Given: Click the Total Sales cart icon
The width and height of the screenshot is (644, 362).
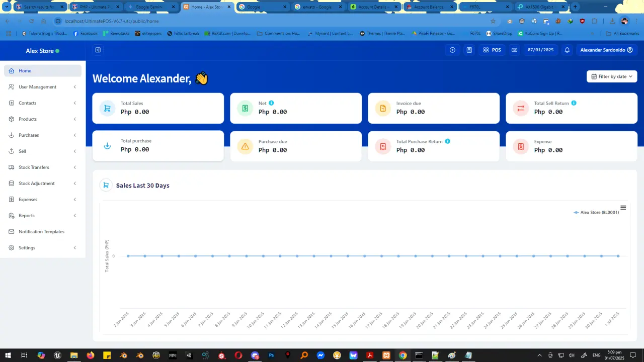Looking at the screenshot, I should tap(107, 108).
